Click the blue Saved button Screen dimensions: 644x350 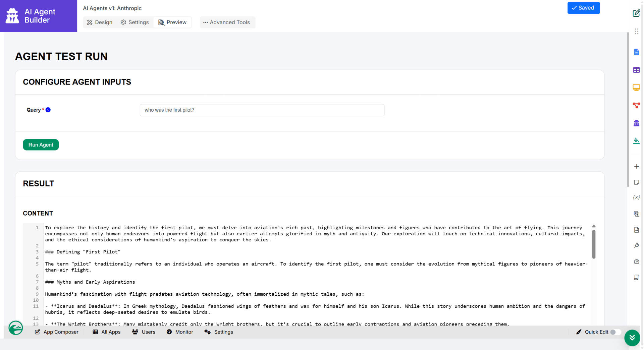(x=583, y=8)
